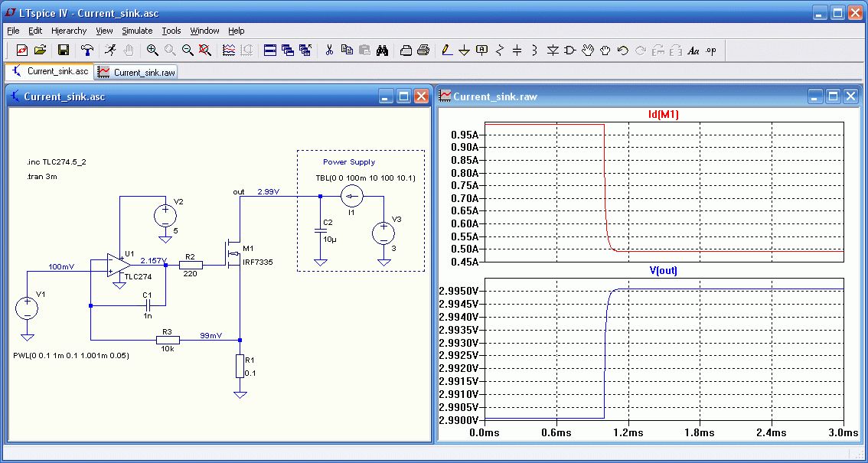
Task: Click the SPICE directive .op icon
Action: 711,51
